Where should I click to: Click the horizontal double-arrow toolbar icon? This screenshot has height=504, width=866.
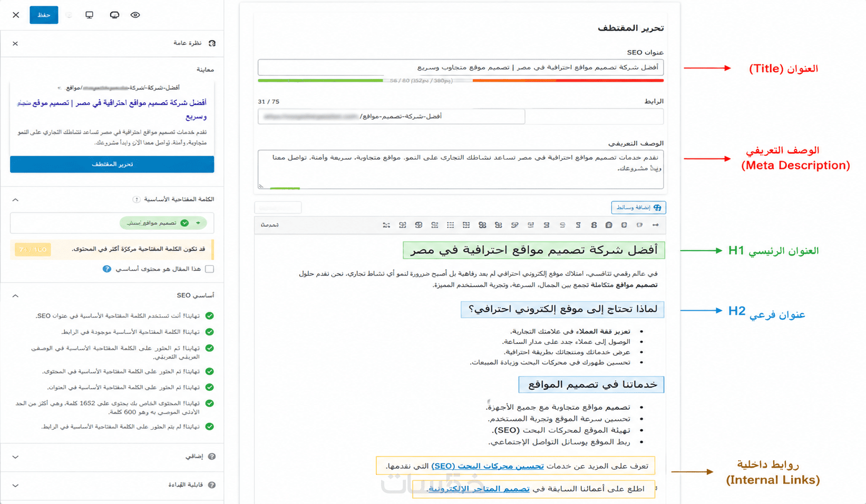[x=655, y=225]
